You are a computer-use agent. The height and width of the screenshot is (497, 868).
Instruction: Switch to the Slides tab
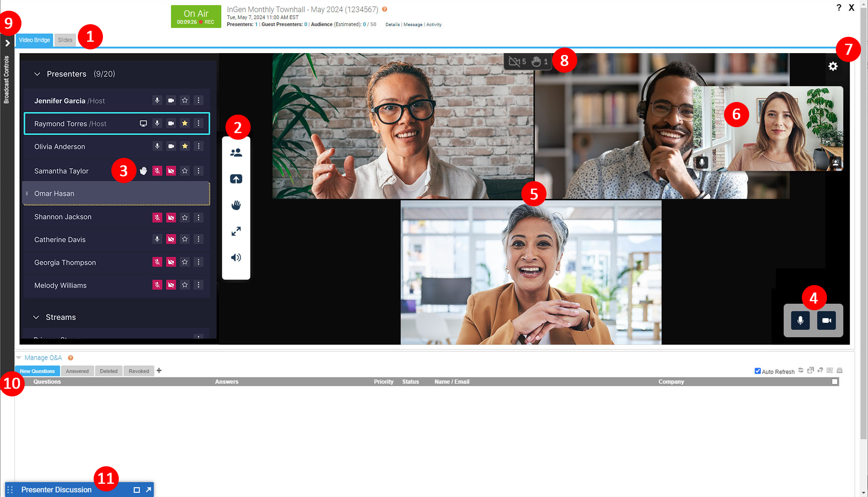(65, 40)
